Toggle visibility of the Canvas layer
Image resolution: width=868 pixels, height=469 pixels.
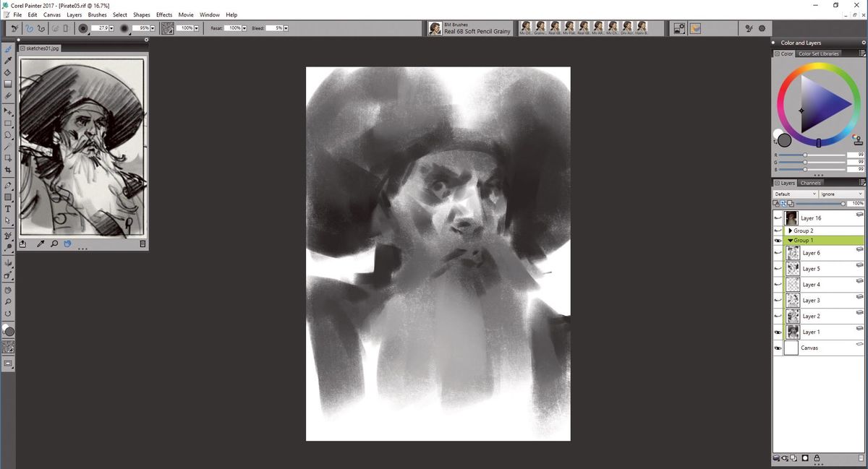(778, 348)
